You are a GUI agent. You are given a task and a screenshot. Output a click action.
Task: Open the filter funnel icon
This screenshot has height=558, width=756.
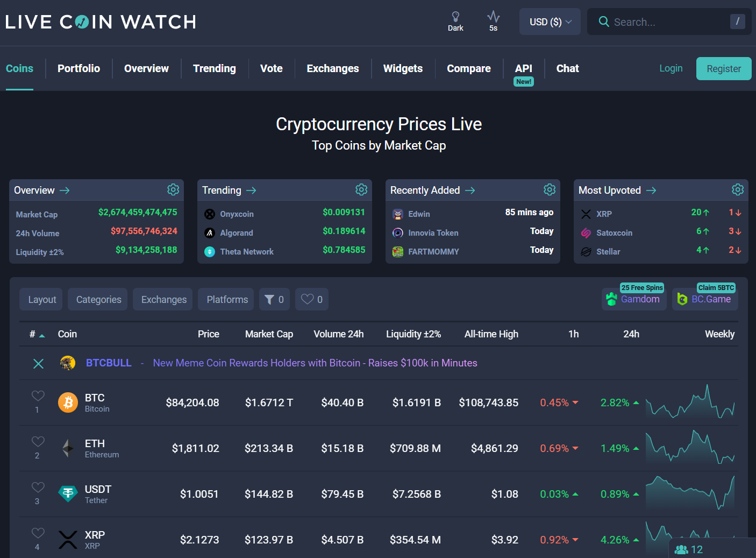pyautogui.click(x=270, y=299)
